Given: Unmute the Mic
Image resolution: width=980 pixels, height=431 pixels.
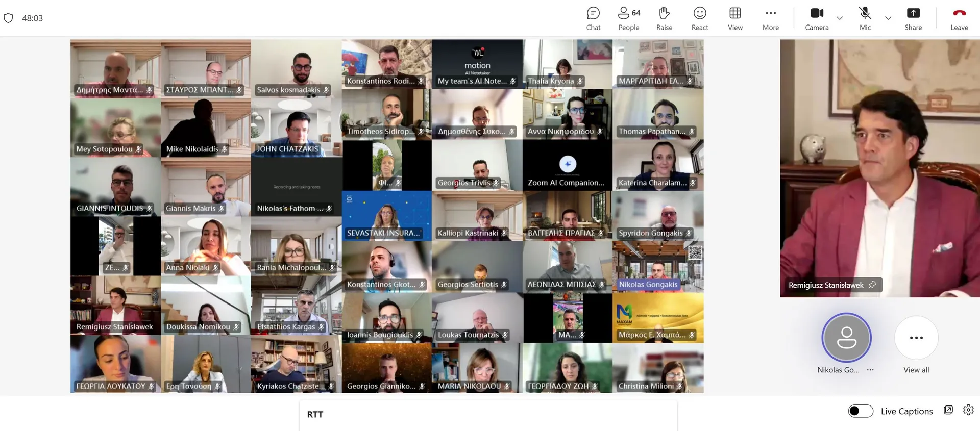Looking at the screenshot, I should click(x=865, y=19).
